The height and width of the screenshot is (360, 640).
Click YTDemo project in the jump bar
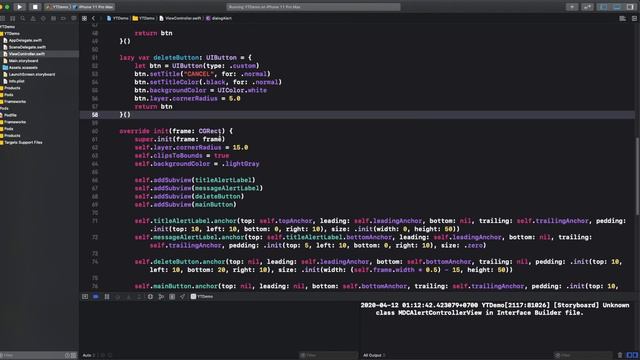[x=118, y=18]
